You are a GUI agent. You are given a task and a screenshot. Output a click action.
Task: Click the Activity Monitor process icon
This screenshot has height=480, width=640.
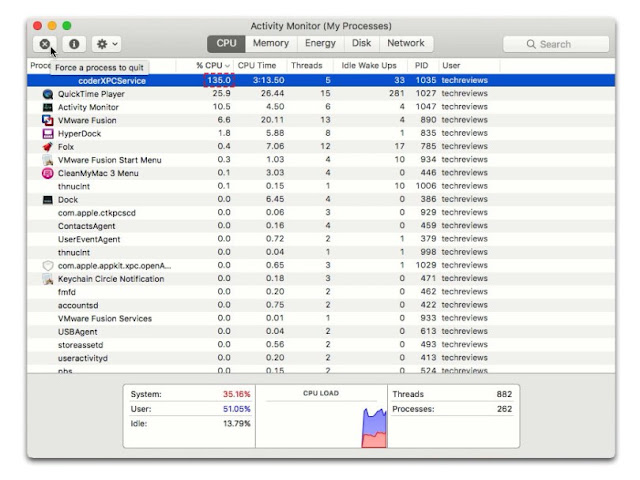[48, 107]
